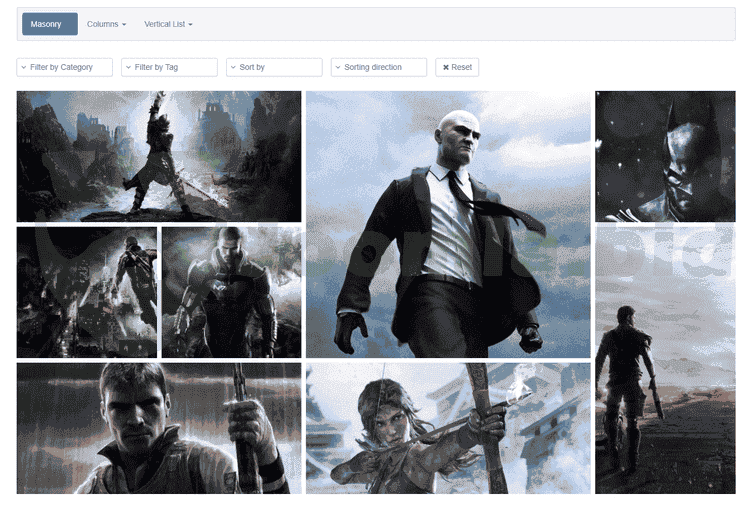Open the Vertical List dropdown menu
This screenshot has height=505, width=750.
click(168, 24)
